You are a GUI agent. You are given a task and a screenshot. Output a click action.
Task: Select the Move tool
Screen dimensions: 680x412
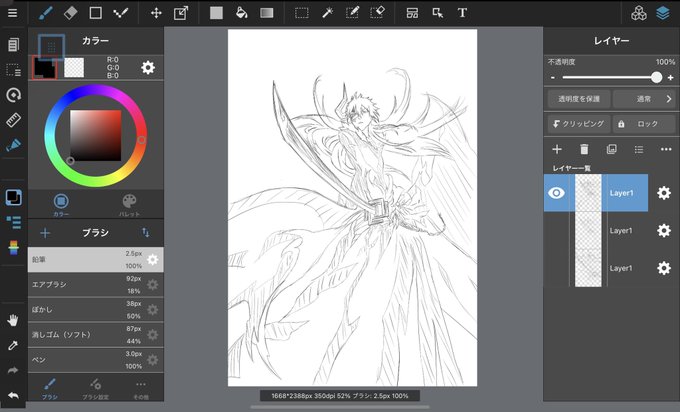(x=156, y=13)
